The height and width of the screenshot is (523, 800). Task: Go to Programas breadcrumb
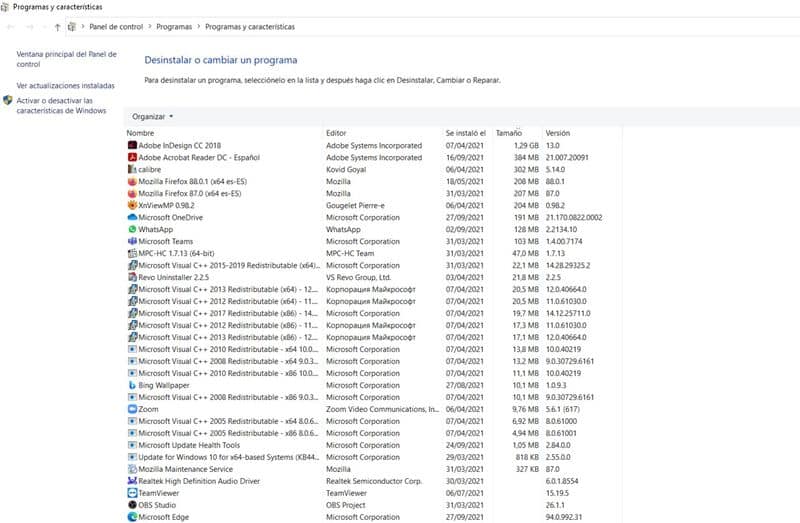point(174,27)
